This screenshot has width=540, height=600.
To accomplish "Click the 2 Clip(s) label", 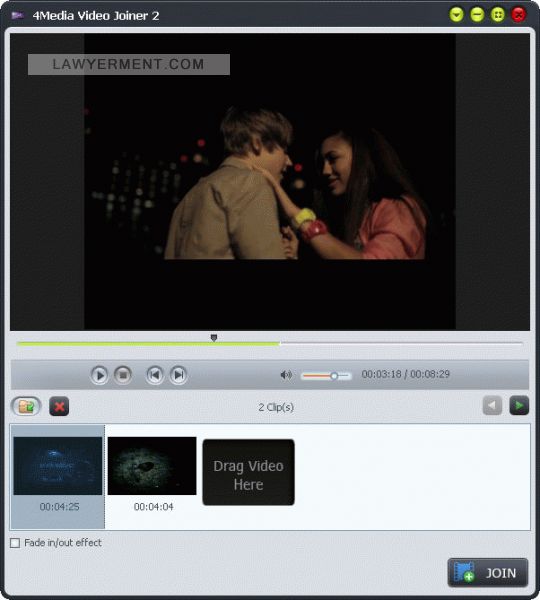I will tap(276, 407).
